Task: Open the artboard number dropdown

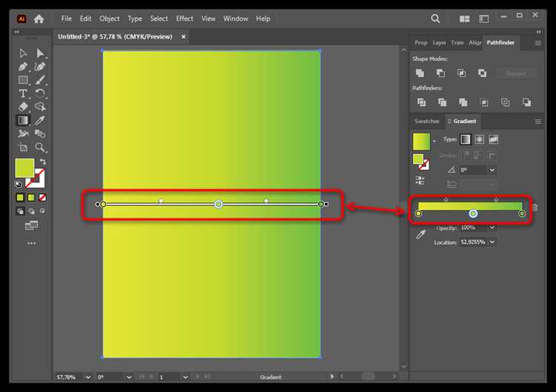Action: [185, 377]
